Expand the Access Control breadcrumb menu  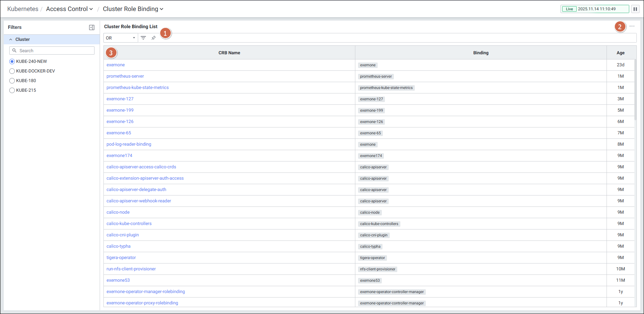[x=69, y=9]
